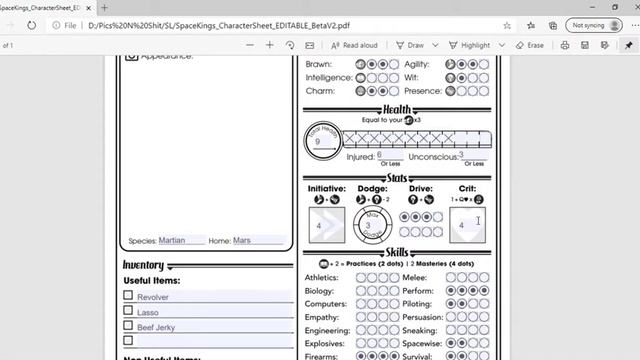Open a new browser tab
The width and height of the screenshot is (640, 360).
point(104,8)
